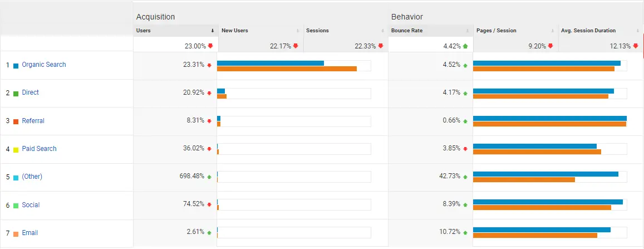Screen dimensions: 644x249
Task: Sort by the Sessions column header
Action: (317, 31)
